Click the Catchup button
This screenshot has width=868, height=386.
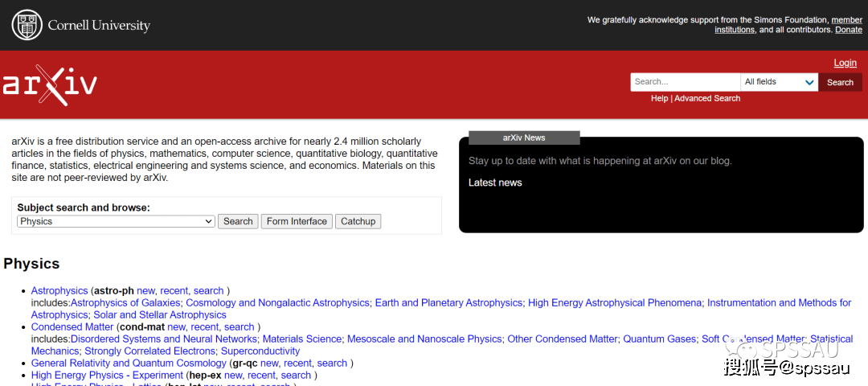pos(358,221)
